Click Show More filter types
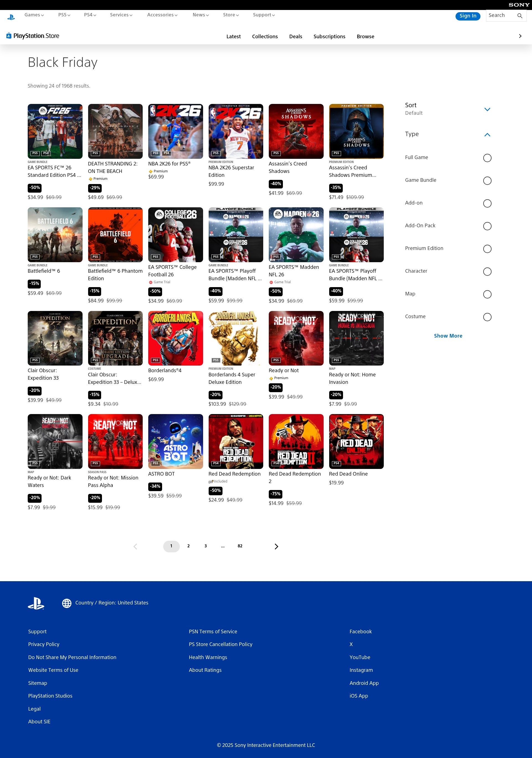Screen dimensions: 532x758 (448, 336)
